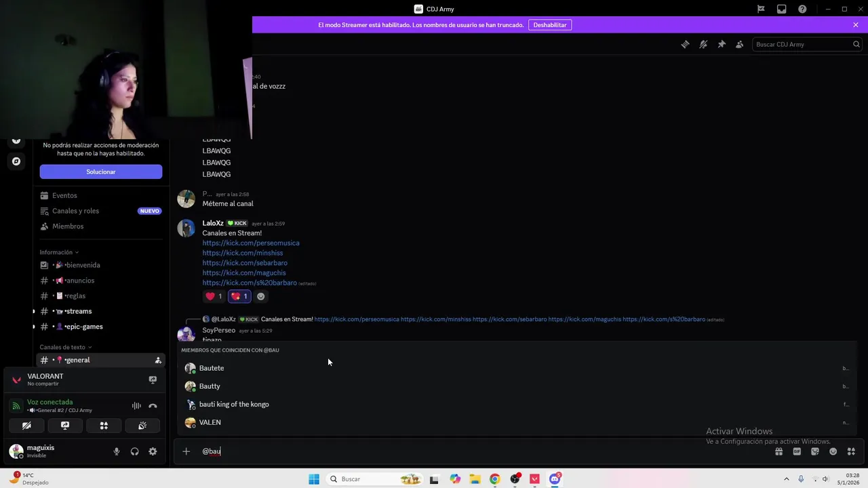Open activities icon in voice panel
Viewport: 868px width, 488px height.
(104, 426)
